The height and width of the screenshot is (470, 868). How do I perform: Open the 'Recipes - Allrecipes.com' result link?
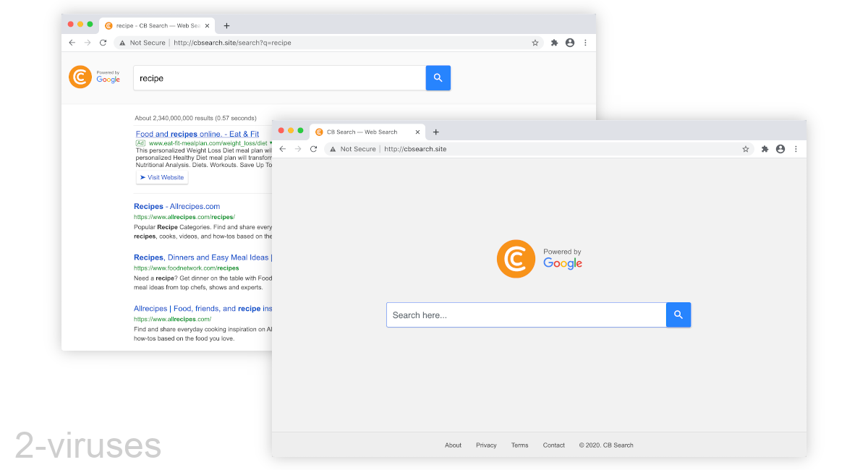click(176, 206)
